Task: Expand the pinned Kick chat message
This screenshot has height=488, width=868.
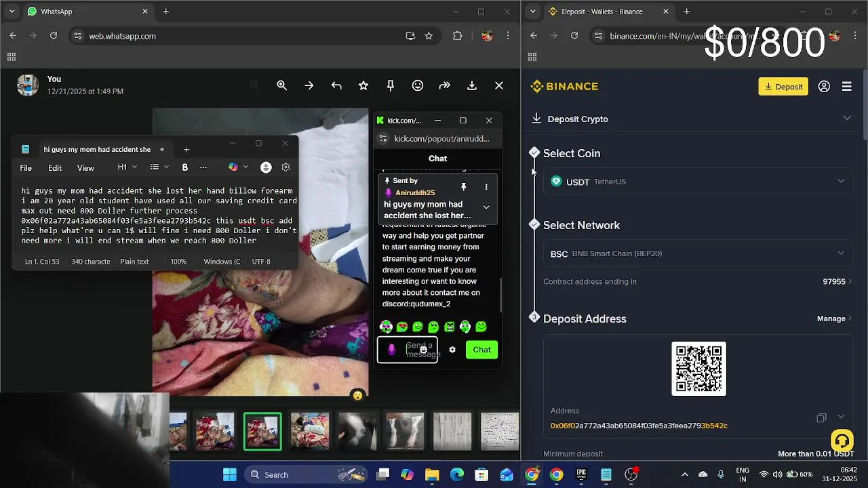Action: (x=486, y=207)
